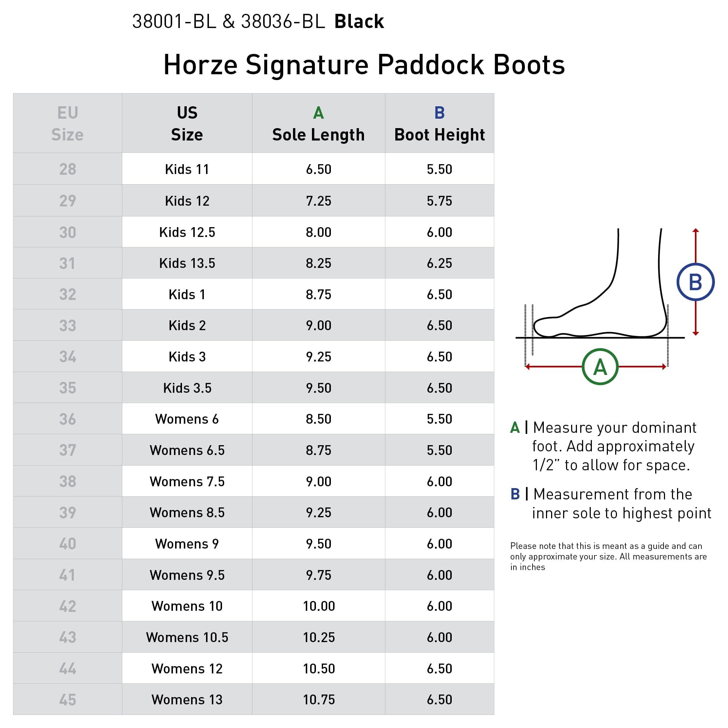The height and width of the screenshot is (728, 728).
Task: Select EU size 28 row label
Action: (x=67, y=169)
